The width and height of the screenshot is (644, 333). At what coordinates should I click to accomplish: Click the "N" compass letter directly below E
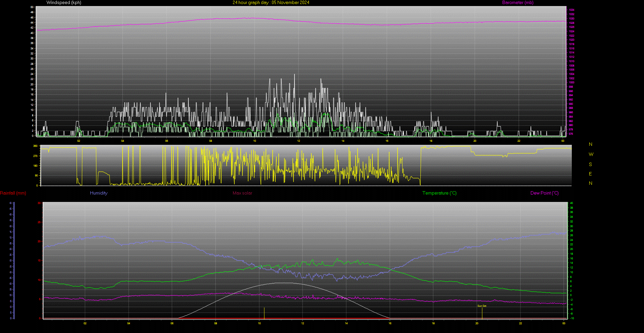591,183
